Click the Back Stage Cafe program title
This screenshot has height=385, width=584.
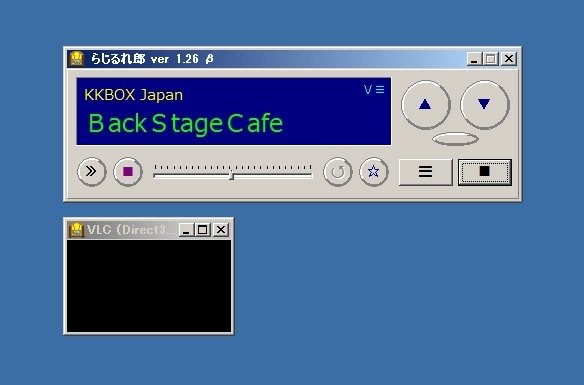[185, 124]
